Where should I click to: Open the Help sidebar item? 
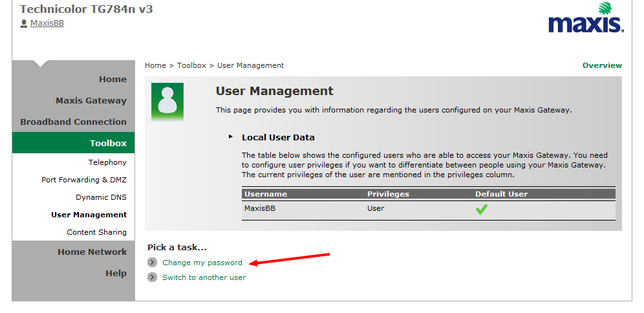116,273
